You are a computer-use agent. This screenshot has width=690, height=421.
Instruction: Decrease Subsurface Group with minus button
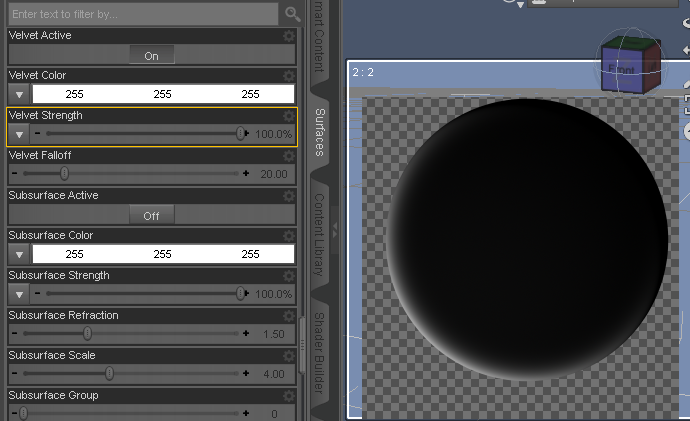[15, 413]
